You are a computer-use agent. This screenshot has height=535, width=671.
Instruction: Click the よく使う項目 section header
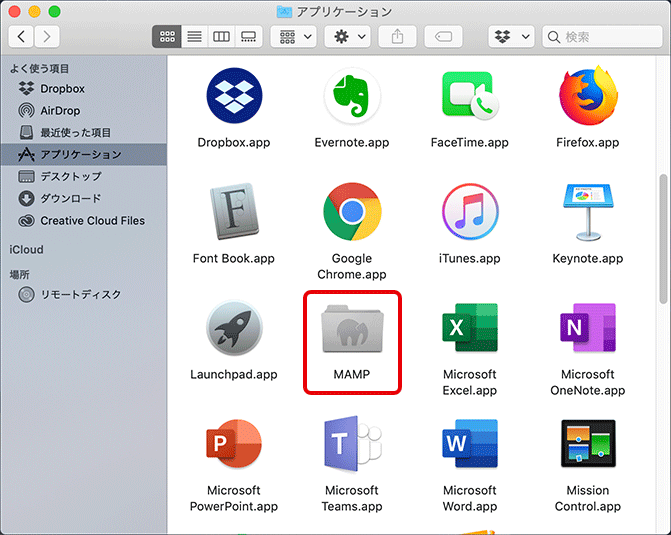[x=39, y=68]
